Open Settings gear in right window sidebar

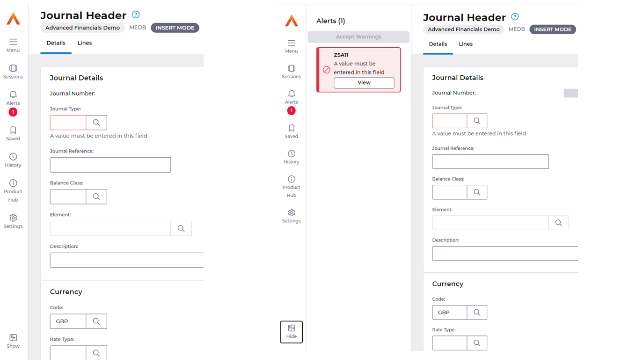(292, 216)
